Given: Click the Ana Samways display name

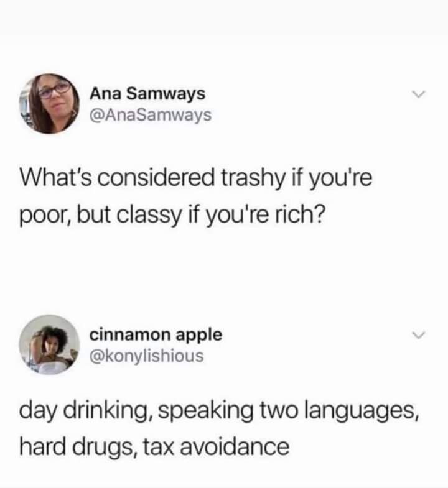Looking at the screenshot, I should click(x=147, y=93).
